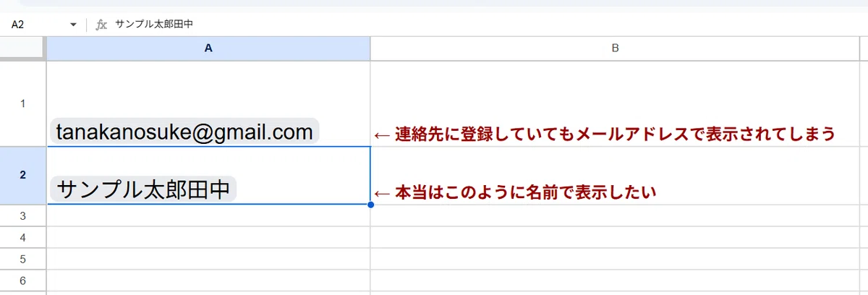Select column B header

615,48
